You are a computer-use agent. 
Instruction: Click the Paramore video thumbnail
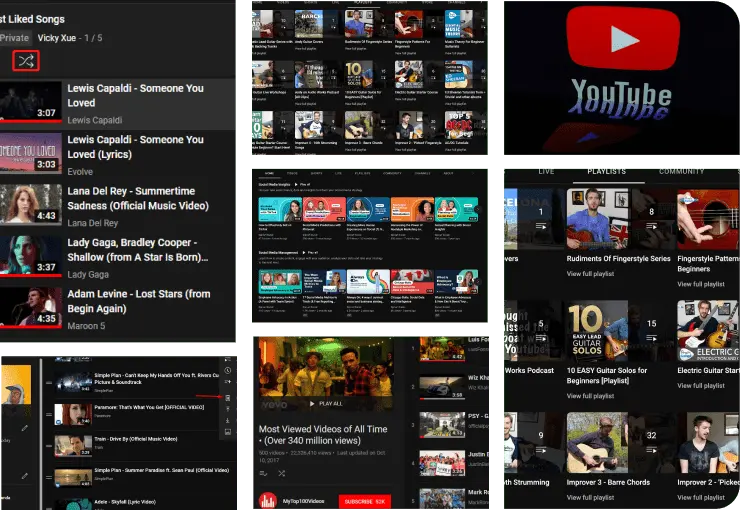click(x=73, y=414)
